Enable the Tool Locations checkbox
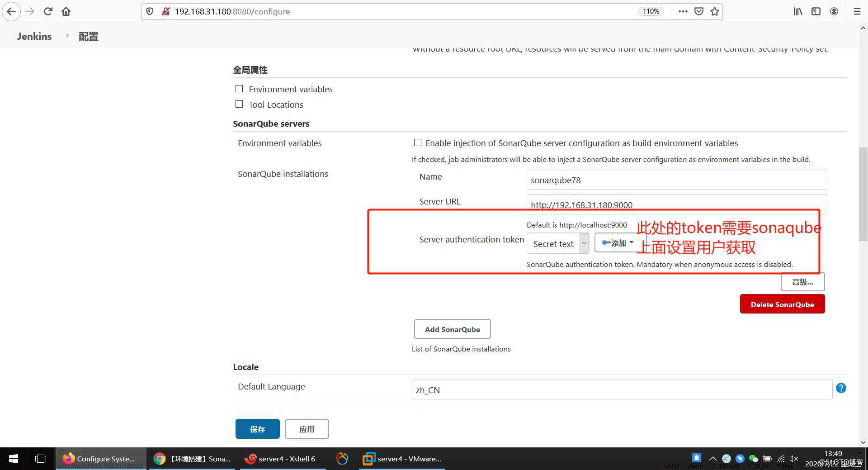The height and width of the screenshot is (470, 868). click(x=239, y=104)
